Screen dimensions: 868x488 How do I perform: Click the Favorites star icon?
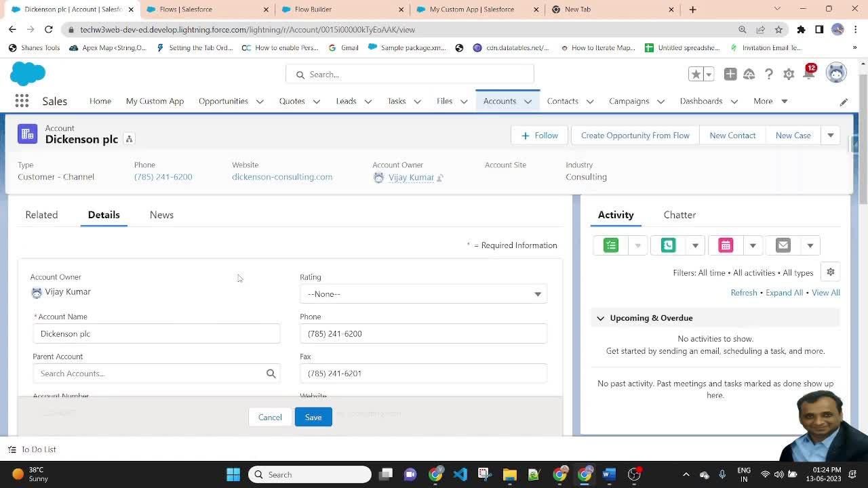coord(695,75)
